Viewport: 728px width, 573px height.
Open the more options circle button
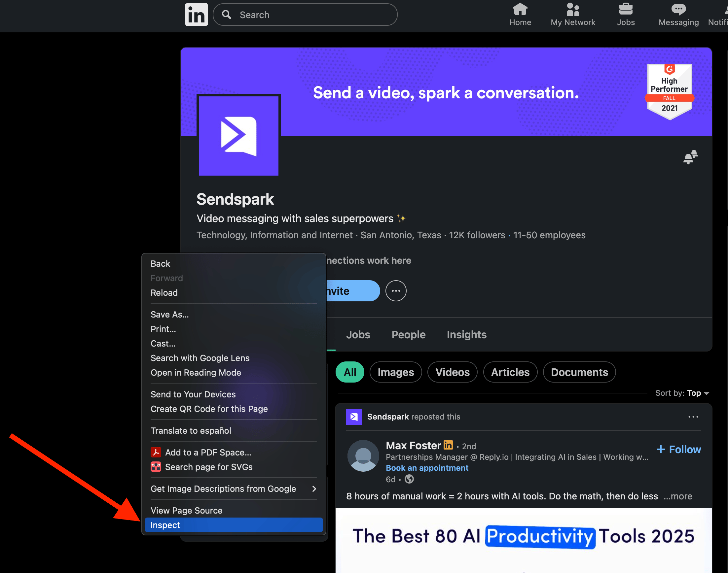[x=396, y=291]
